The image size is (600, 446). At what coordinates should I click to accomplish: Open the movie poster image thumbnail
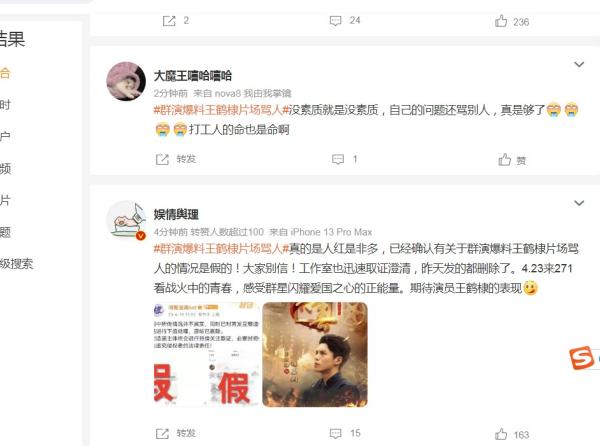tap(315, 354)
